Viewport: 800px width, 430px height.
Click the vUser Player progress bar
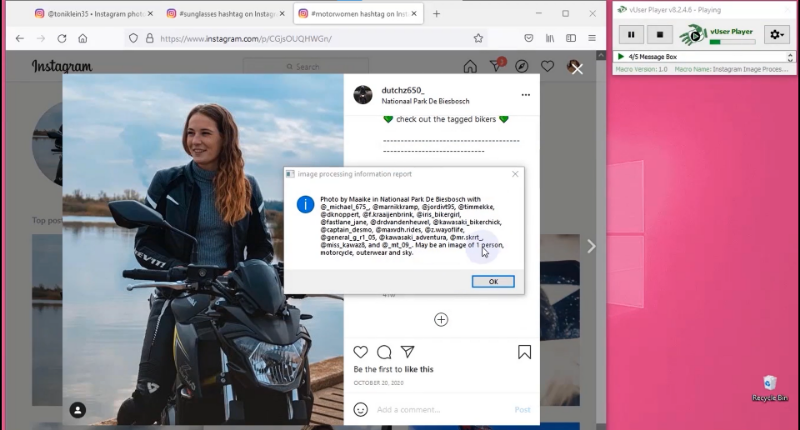732,42
